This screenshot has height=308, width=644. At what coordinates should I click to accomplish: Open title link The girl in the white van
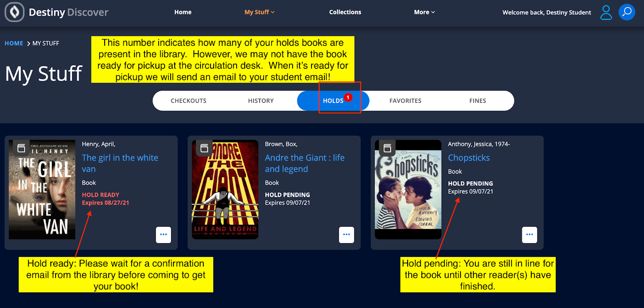pos(120,163)
